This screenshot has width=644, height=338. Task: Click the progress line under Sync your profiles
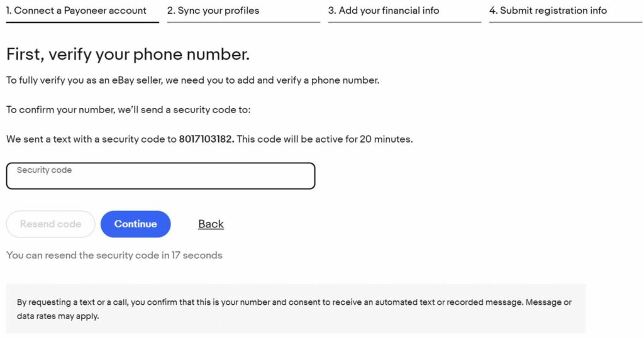tap(243, 22)
